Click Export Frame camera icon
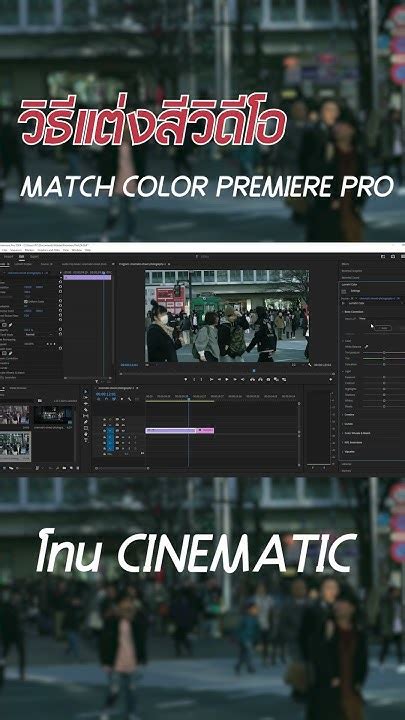 (268, 379)
